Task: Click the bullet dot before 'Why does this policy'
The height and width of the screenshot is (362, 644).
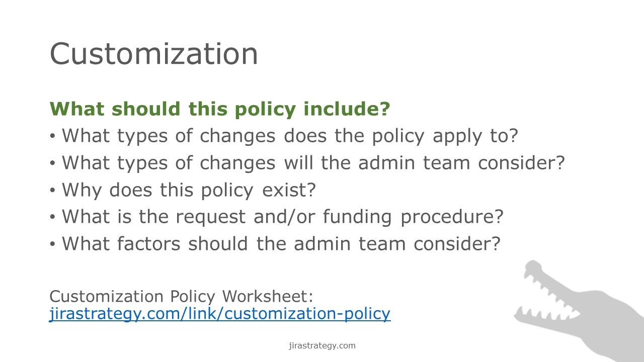Action: click(x=53, y=191)
